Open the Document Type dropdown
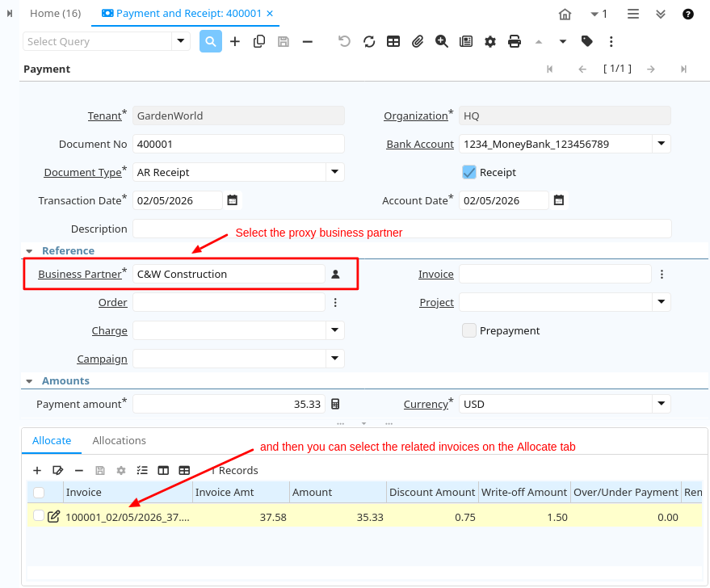 [335, 172]
